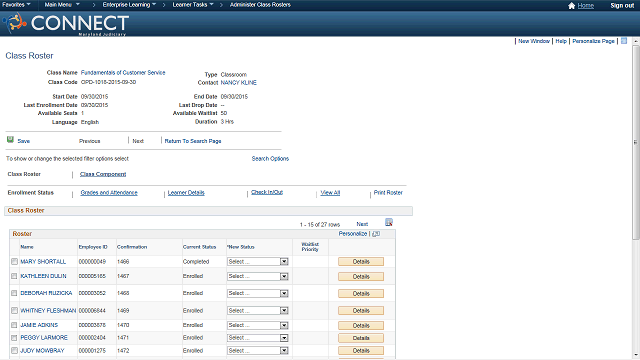The height and width of the screenshot is (360, 640).
Task: Open the New Window link
Action: click(x=534, y=41)
